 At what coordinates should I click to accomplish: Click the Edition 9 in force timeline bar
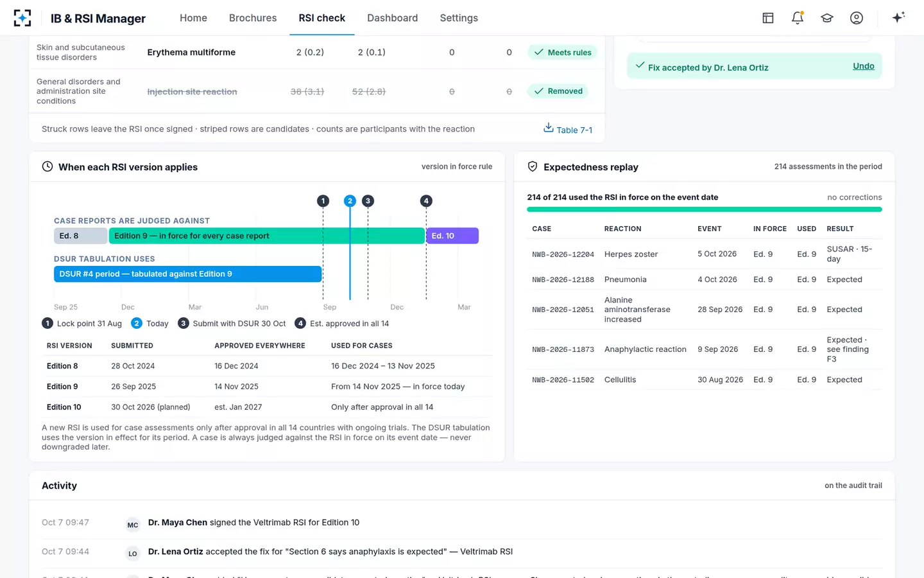pyautogui.click(x=267, y=236)
